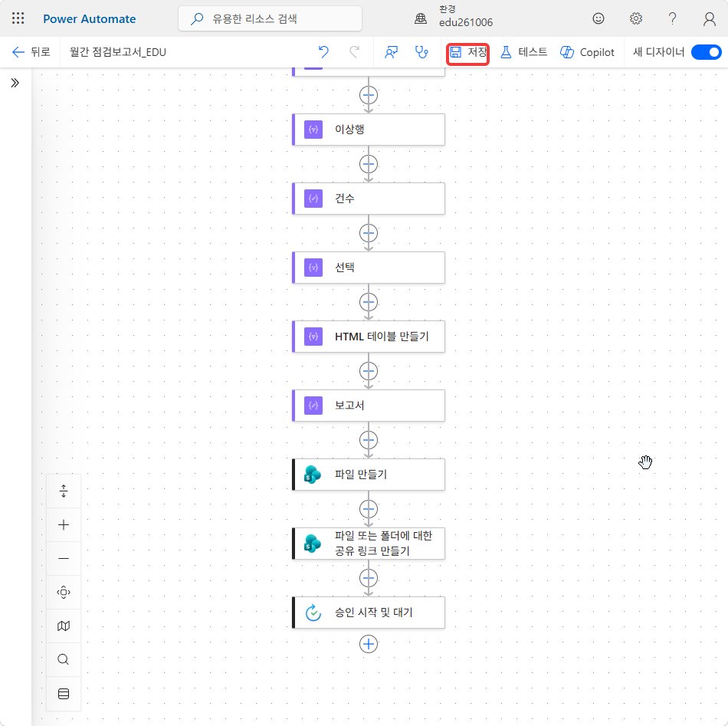Click the fit to view icon
This screenshot has width=728, height=726.
pyautogui.click(x=64, y=593)
